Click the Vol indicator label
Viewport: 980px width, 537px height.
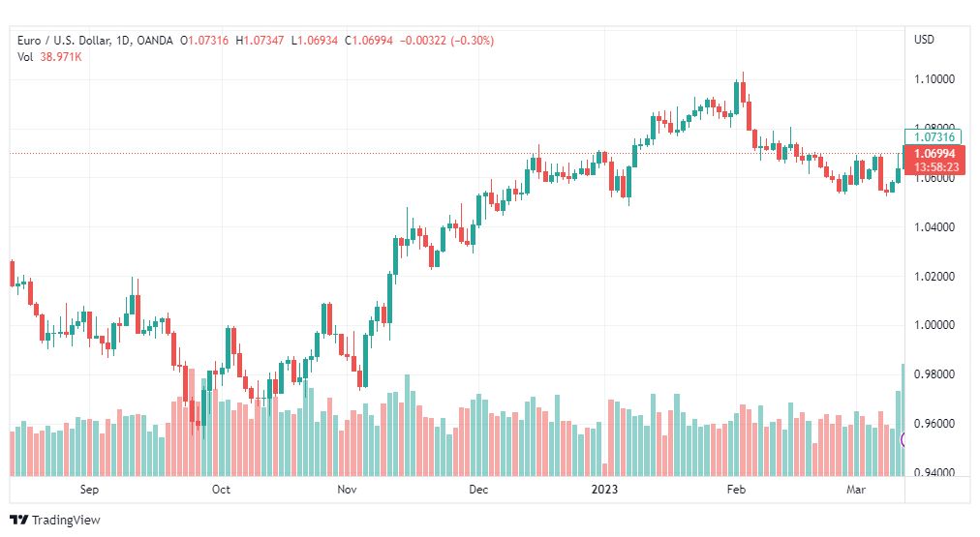pyautogui.click(x=25, y=57)
